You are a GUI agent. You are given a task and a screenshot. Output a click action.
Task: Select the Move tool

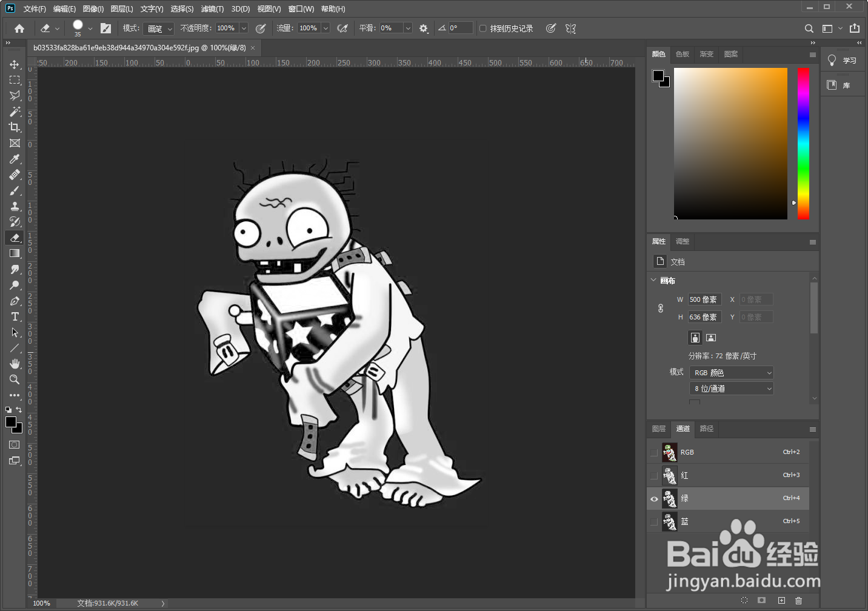[15, 64]
